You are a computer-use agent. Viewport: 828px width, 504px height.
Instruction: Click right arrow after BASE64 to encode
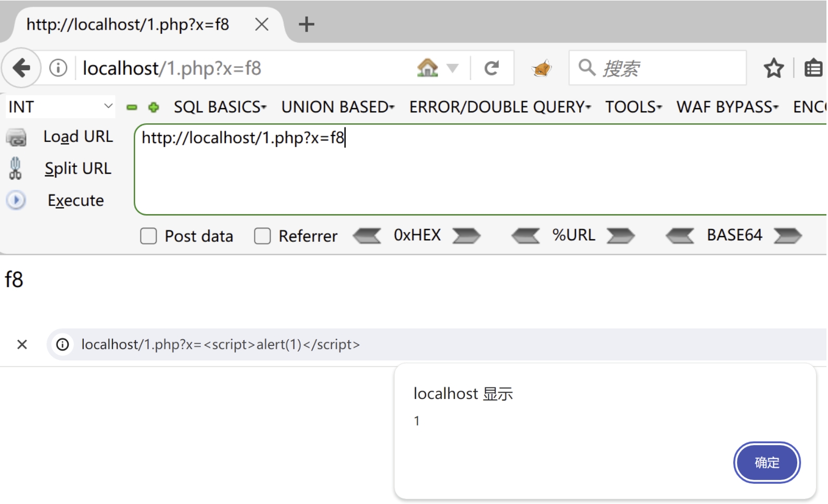[x=788, y=236]
